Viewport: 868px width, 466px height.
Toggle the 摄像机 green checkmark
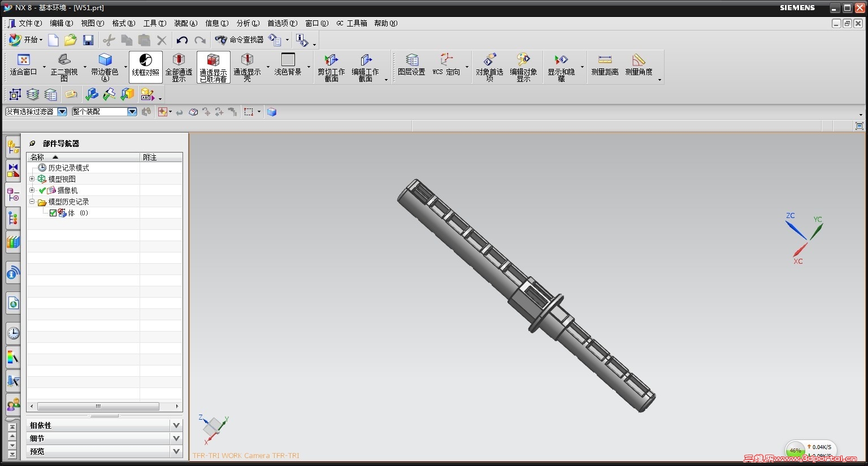[x=42, y=190]
